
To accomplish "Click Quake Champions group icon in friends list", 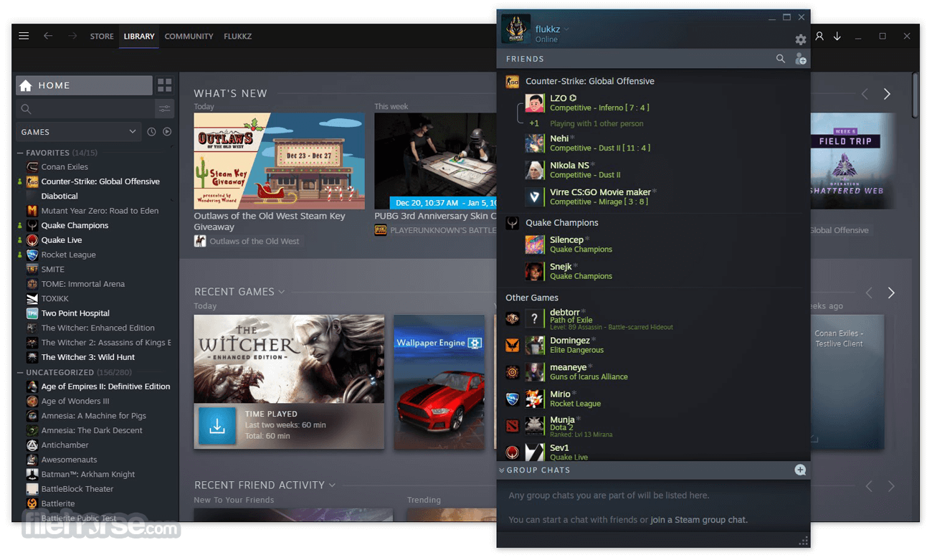I will 512,223.
